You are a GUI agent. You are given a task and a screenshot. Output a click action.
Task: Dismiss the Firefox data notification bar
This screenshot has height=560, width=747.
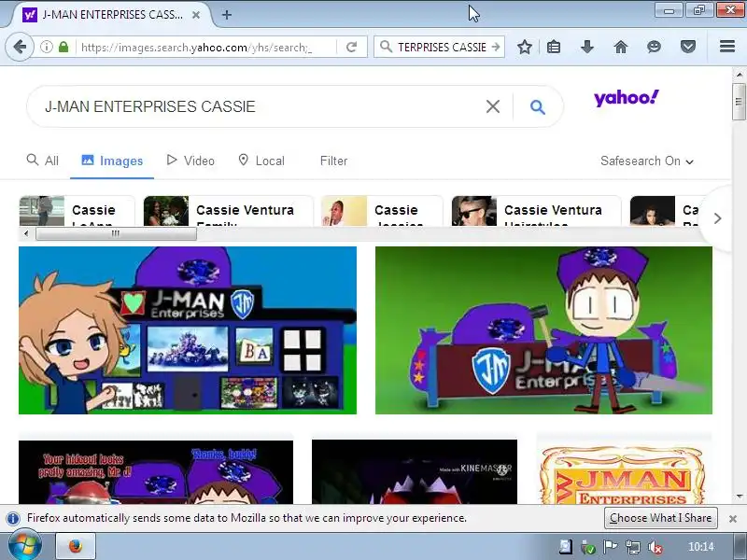(x=733, y=519)
